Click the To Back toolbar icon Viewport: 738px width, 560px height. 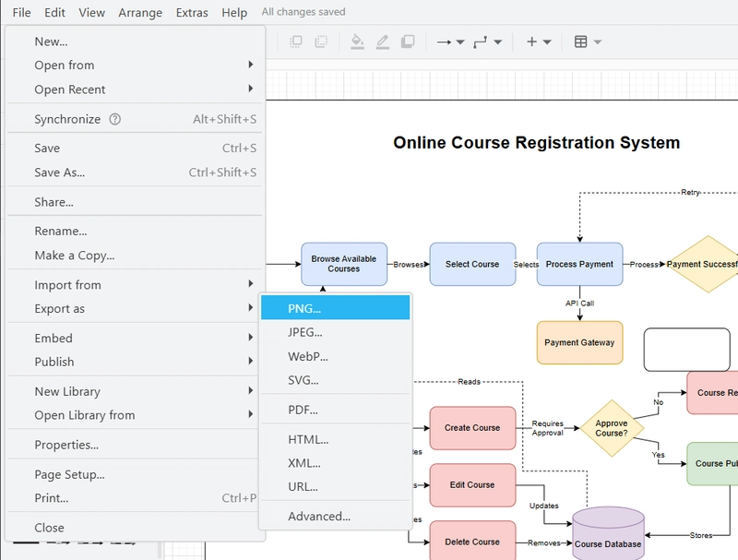click(321, 42)
